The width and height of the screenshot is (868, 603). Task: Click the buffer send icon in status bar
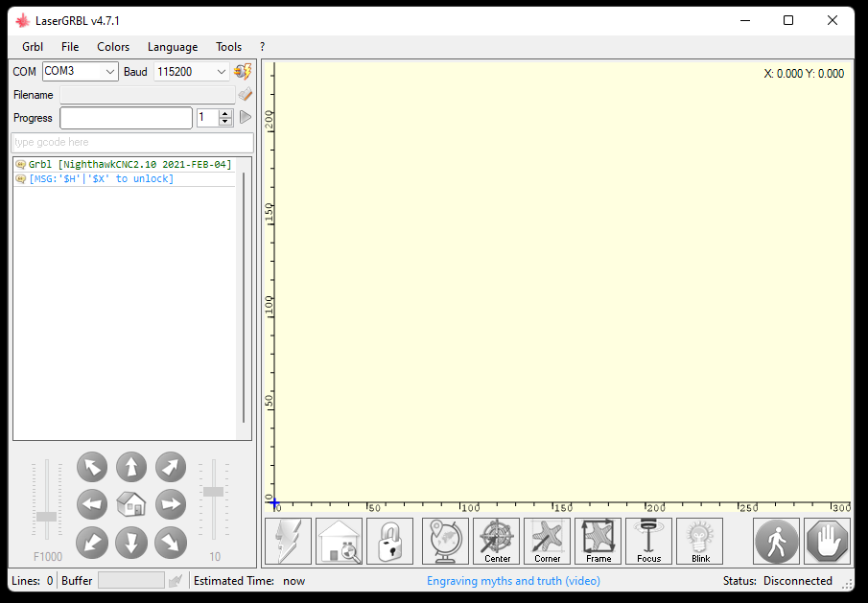click(x=176, y=581)
